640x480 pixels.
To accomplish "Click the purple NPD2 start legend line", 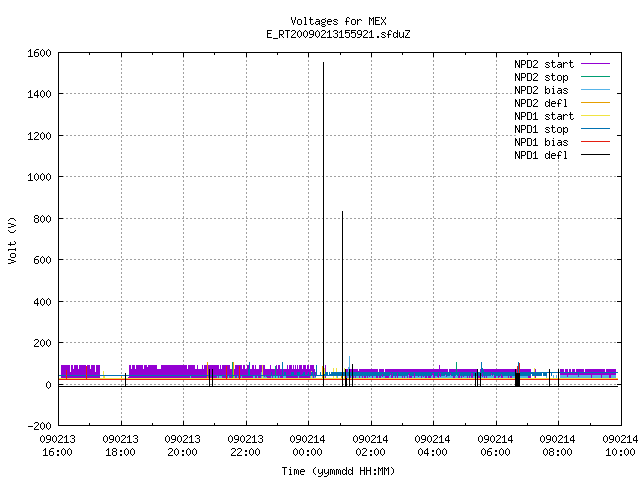I will click(x=596, y=64).
